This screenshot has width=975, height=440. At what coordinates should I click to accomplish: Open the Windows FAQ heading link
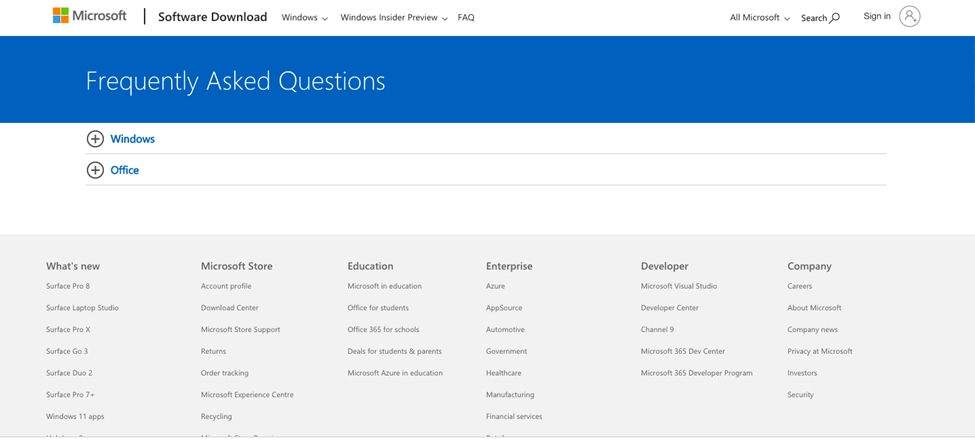[132, 139]
